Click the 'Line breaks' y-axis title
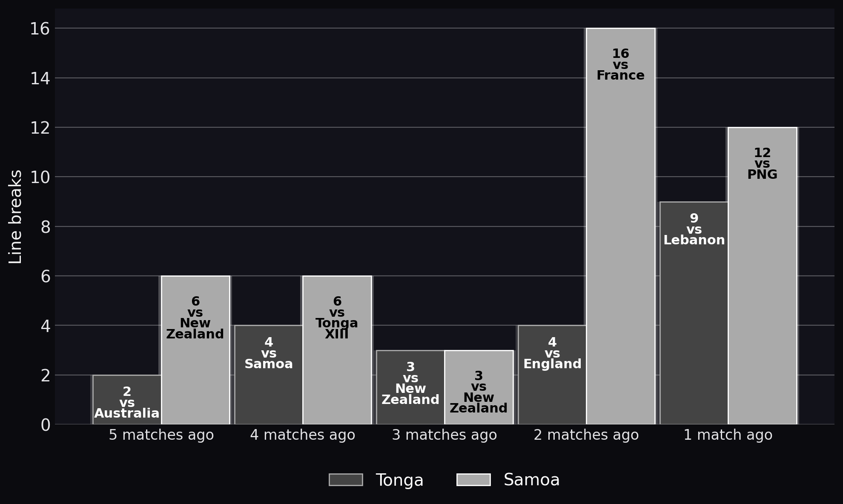 point(16,217)
